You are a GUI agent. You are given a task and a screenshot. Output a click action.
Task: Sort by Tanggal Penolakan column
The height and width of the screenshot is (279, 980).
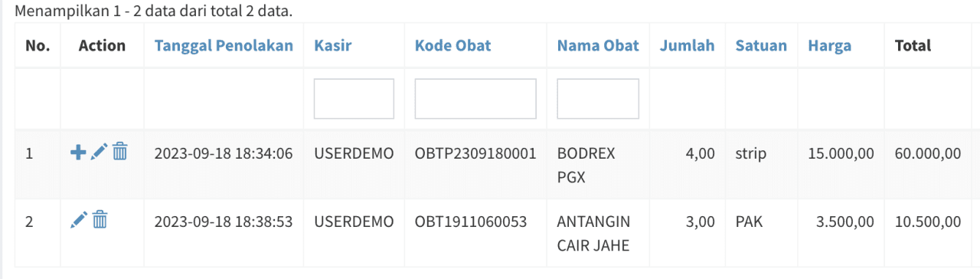224,45
